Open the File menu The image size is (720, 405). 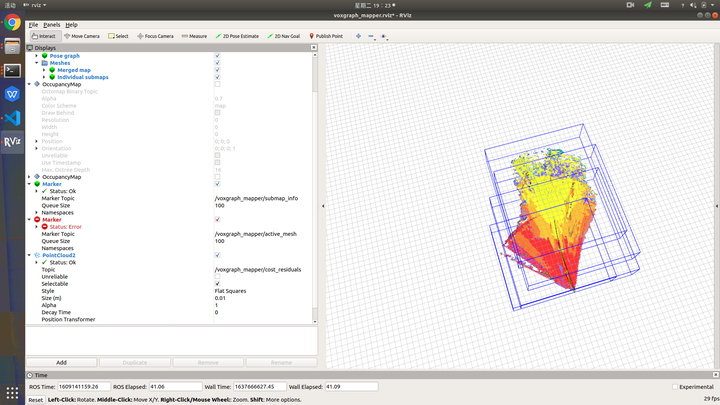(x=33, y=24)
